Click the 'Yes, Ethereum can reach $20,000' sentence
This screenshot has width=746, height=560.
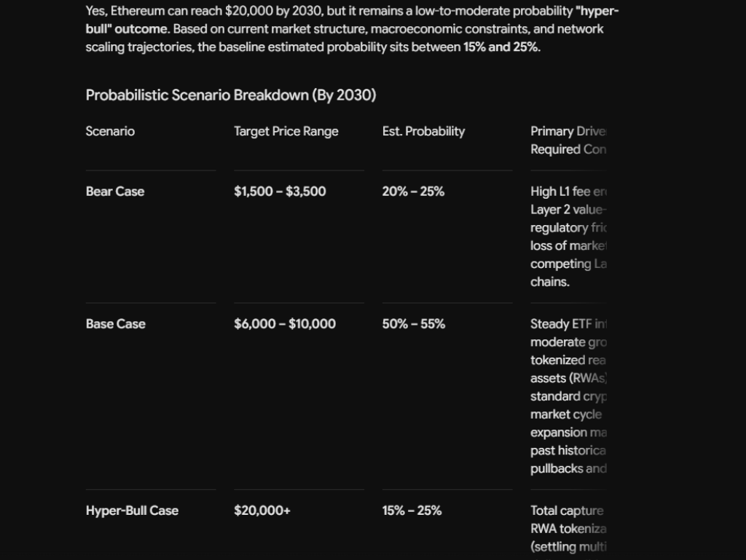tap(204, 11)
